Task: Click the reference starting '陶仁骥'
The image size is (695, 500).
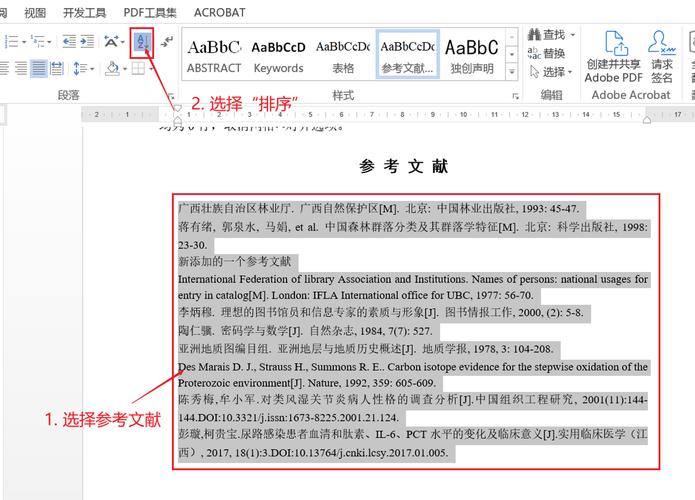Action: tap(305, 331)
